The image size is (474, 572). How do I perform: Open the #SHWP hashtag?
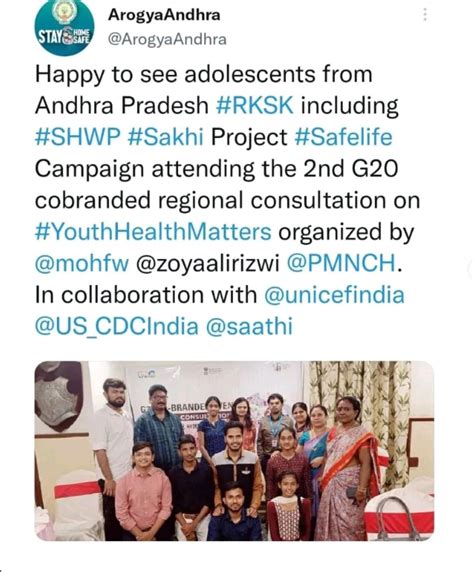(77, 137)
